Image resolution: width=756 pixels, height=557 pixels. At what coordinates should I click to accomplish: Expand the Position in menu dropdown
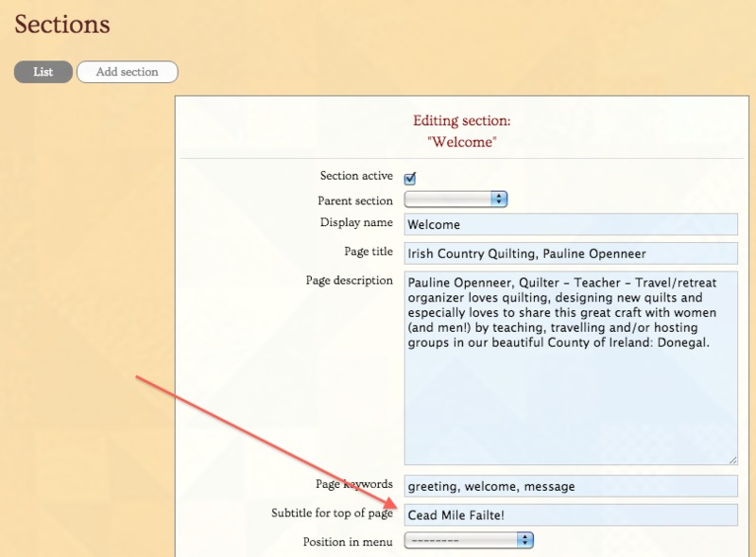point(469,540)
